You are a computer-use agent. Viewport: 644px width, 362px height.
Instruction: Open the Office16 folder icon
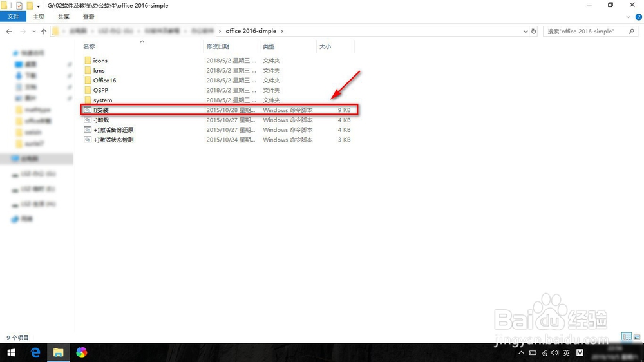point(88,80)
